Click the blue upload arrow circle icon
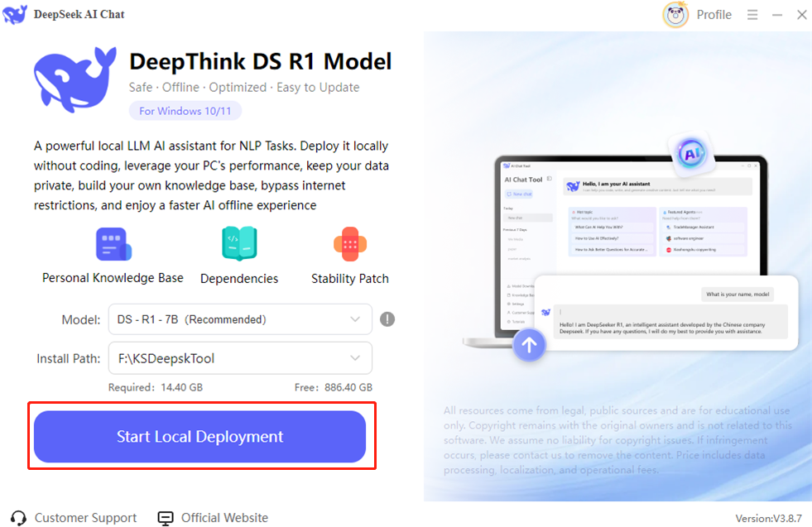 529,345
